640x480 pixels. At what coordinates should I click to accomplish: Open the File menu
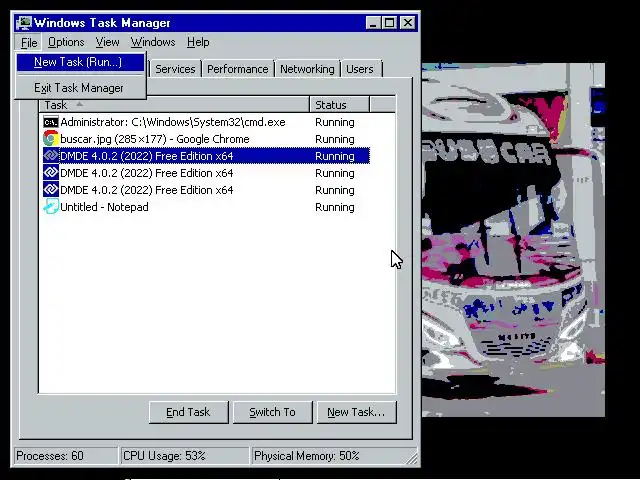pyautogui.click(x=29, y=42)
